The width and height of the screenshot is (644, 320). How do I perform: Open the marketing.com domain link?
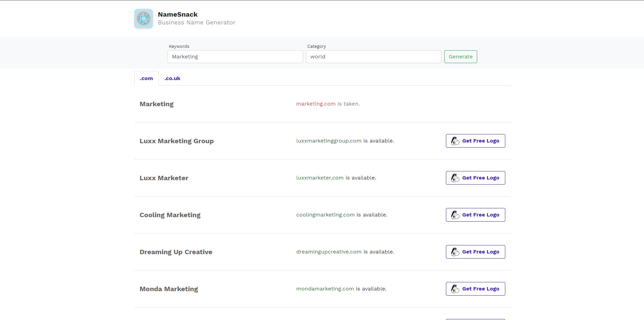tap(316, 104)
